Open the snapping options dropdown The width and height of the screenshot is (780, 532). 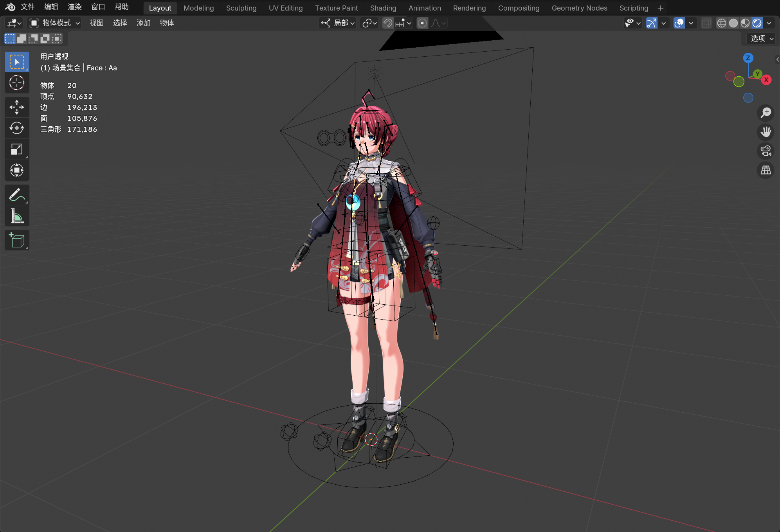(x=404, y=23)
